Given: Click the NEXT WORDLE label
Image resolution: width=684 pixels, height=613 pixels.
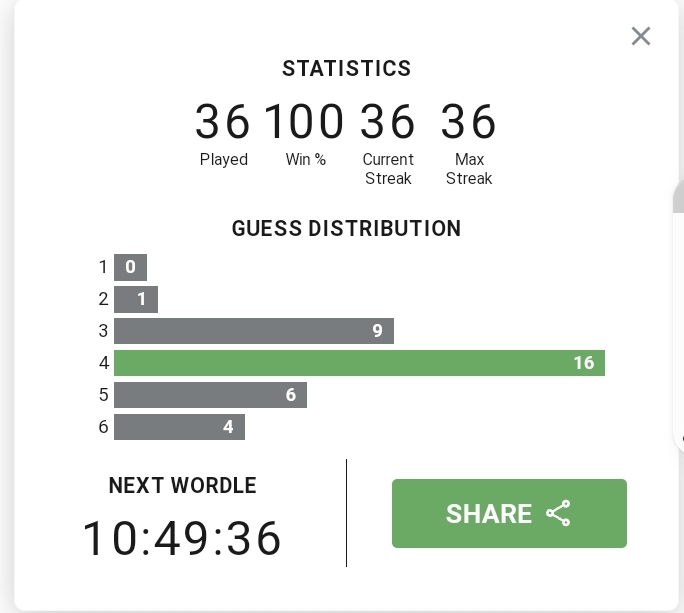Looking at the screenshot, I should (x=182, y=485).
